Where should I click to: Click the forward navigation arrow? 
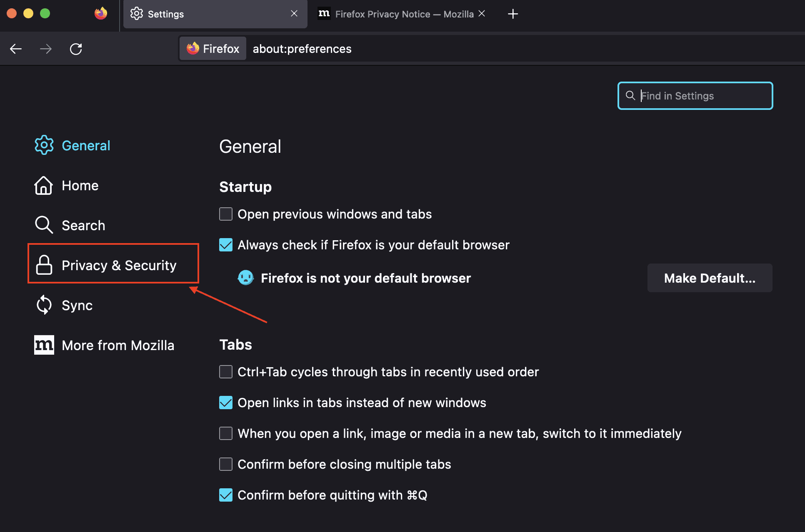point(46,49)
